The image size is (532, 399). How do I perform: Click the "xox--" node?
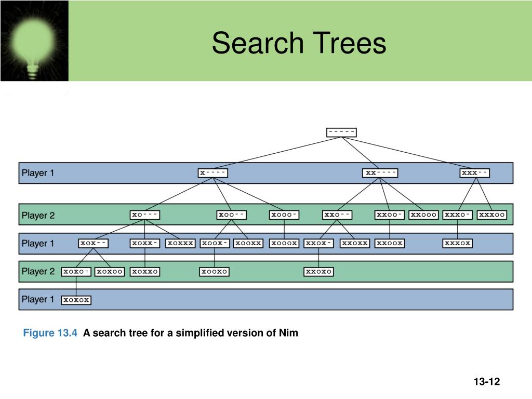[x=94, y=244]
